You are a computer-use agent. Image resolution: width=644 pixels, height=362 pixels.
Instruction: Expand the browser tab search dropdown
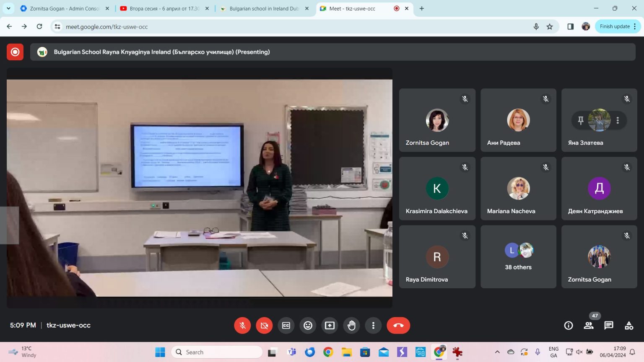[x=8, y=8]
